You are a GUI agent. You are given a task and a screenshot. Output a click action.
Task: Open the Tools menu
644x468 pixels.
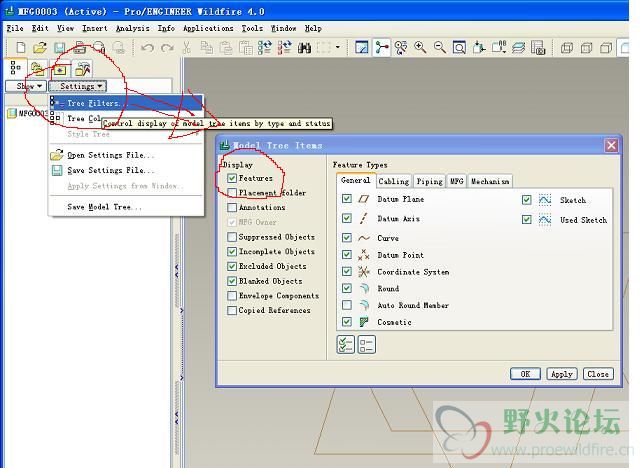point(252,28)
